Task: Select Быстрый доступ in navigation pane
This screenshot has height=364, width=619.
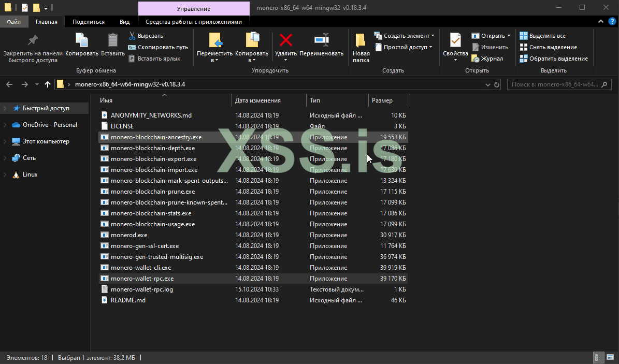Action: pyautogui.click(x=46, y=108)
